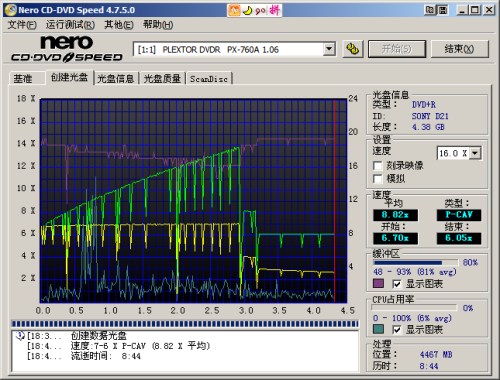Click the moon icon in title bar overlay
The image size is (500, 380).
click(x=247, y=10)
